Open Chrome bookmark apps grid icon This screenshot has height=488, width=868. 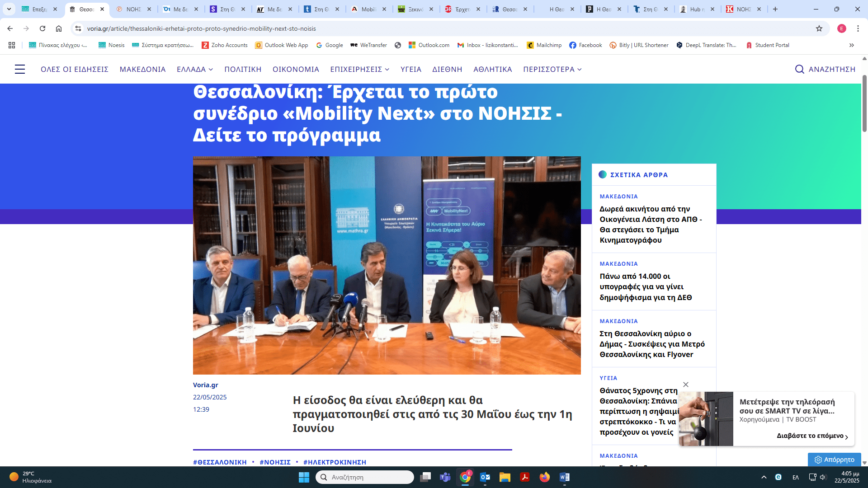[x=12, y=45]
